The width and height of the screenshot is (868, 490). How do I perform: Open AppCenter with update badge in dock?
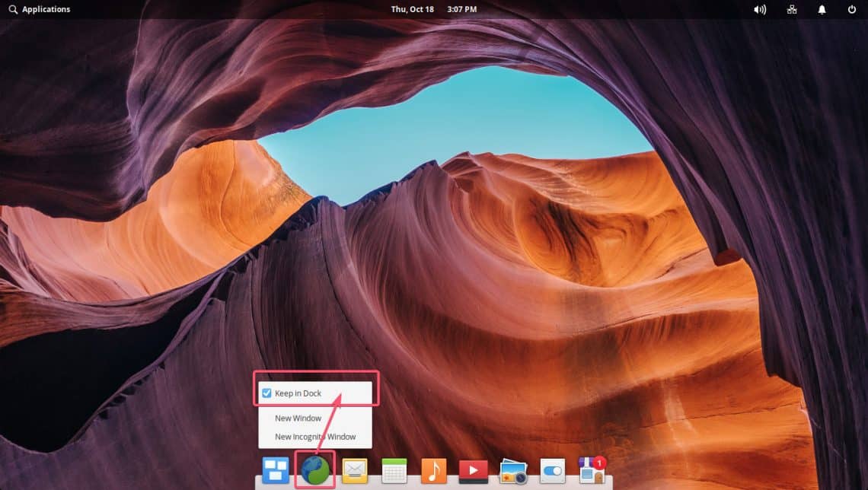coord(592,471)
